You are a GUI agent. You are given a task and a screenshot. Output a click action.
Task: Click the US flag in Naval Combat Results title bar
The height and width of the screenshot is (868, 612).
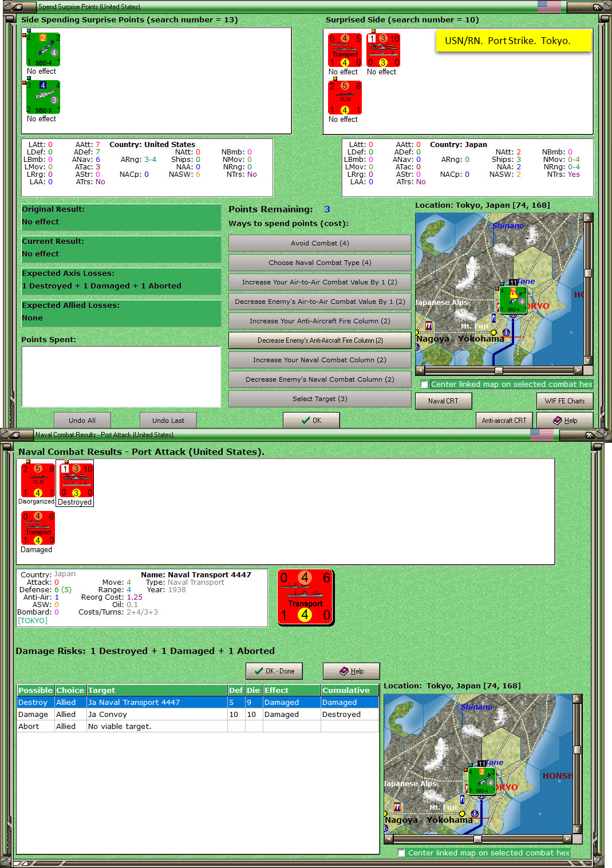click(542, 434)
